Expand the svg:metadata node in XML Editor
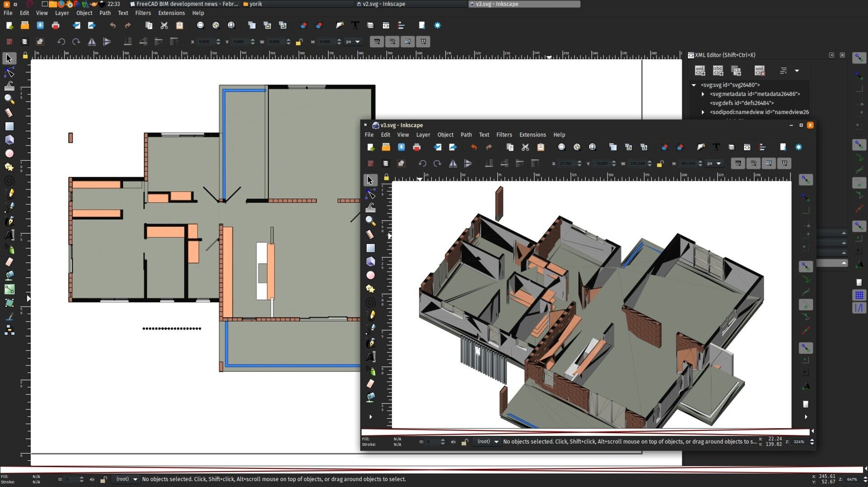 pos(703,94)
